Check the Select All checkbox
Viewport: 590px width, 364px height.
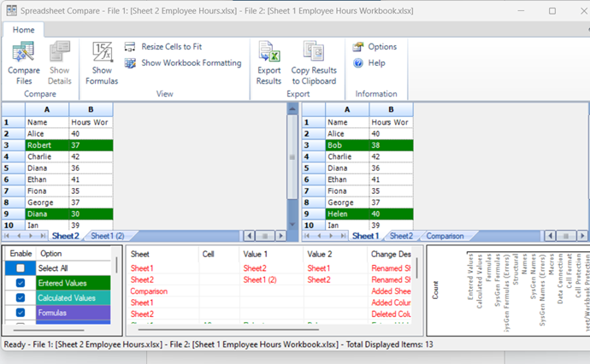pos(21,268)
